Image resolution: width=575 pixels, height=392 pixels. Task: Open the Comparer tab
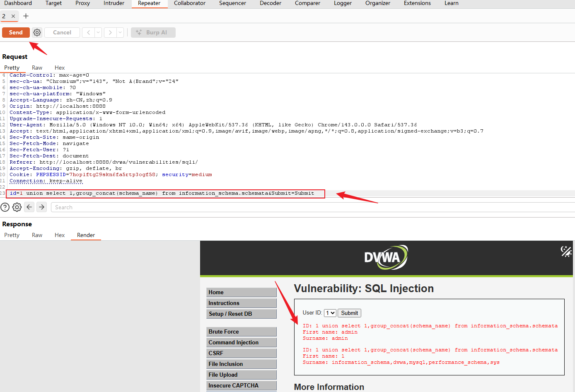pos(308,3)
